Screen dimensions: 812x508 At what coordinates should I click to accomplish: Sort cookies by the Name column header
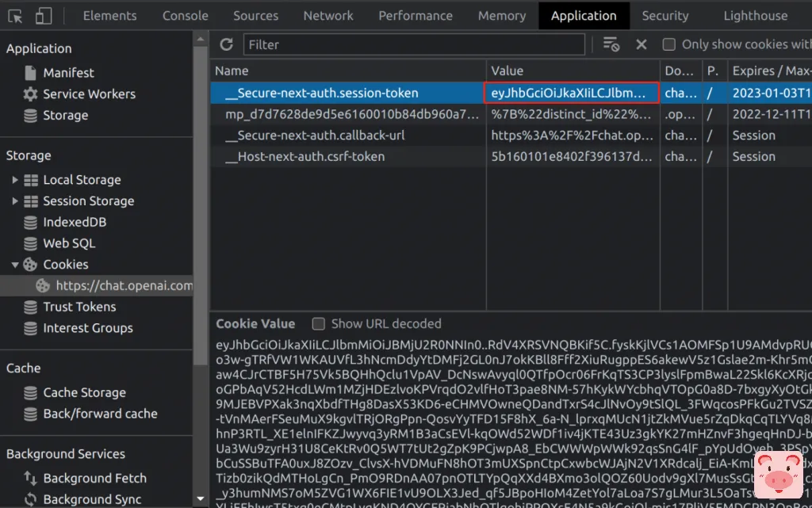pos(348,71)
